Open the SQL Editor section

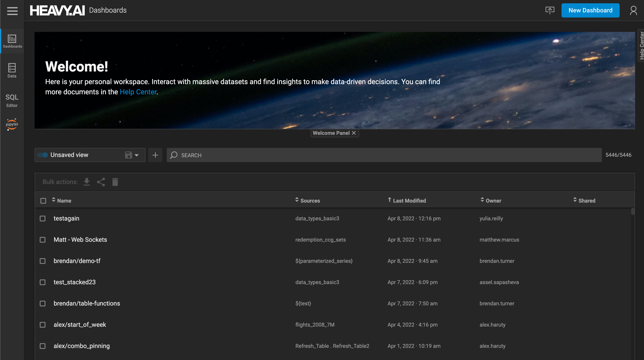click(x=12, y=100)
